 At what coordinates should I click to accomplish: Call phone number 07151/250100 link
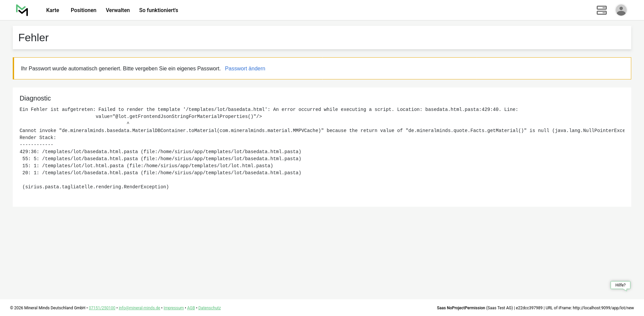(102, 308)
